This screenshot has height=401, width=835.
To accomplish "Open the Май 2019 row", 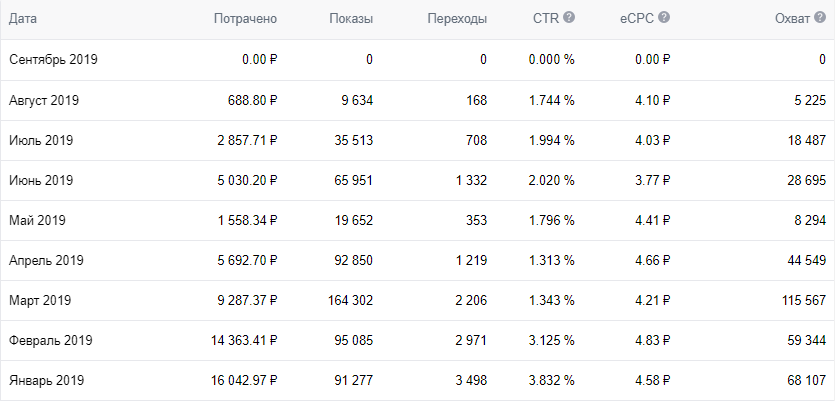I will [x=418, y=220].
